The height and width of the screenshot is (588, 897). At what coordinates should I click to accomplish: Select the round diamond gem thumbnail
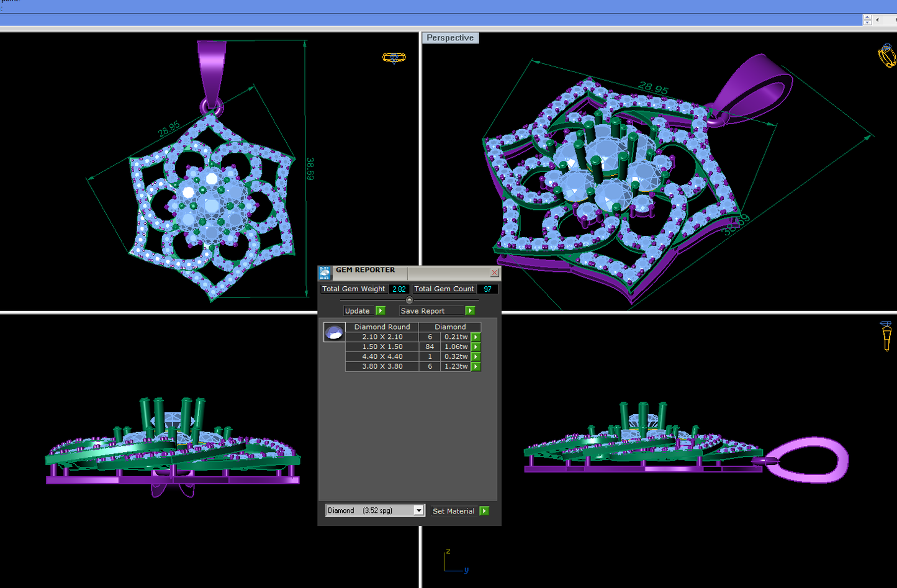tap(334, 332)
